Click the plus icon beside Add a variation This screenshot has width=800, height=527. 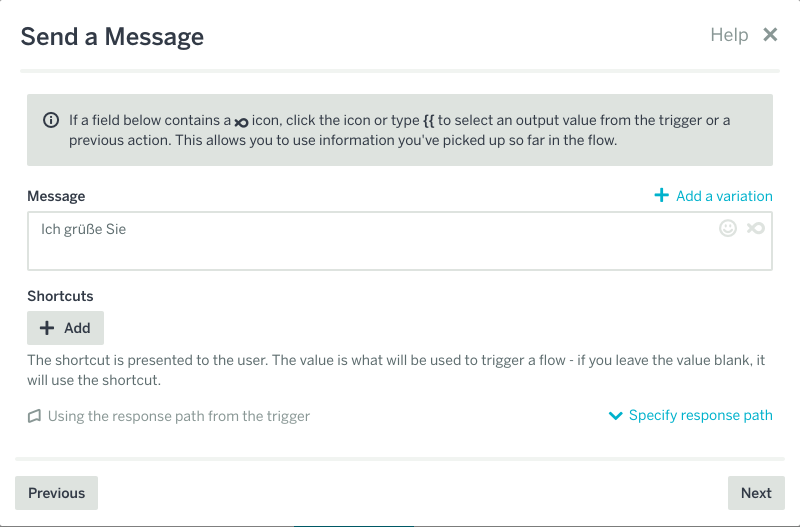(661, 195)
